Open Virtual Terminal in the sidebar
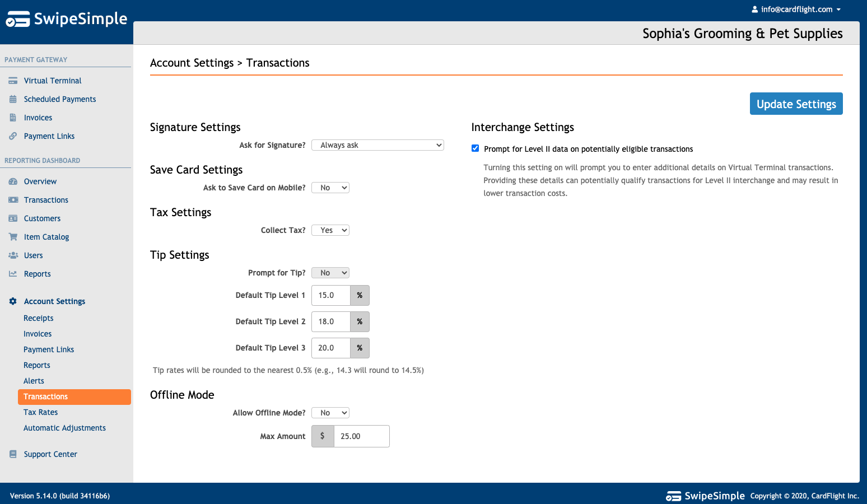867x504 pixels. click(x=53, y=81)
